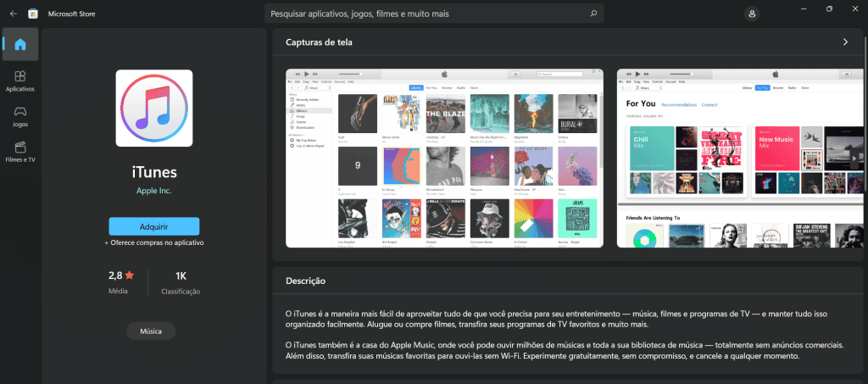
Task: Click the 1K Classificação count
Action: (x=181, y=281)
